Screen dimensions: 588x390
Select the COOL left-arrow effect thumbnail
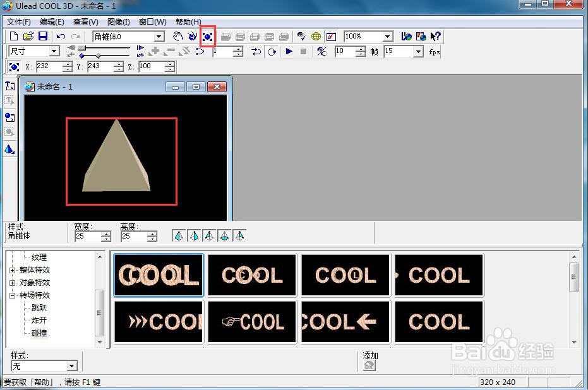(345, 321)
